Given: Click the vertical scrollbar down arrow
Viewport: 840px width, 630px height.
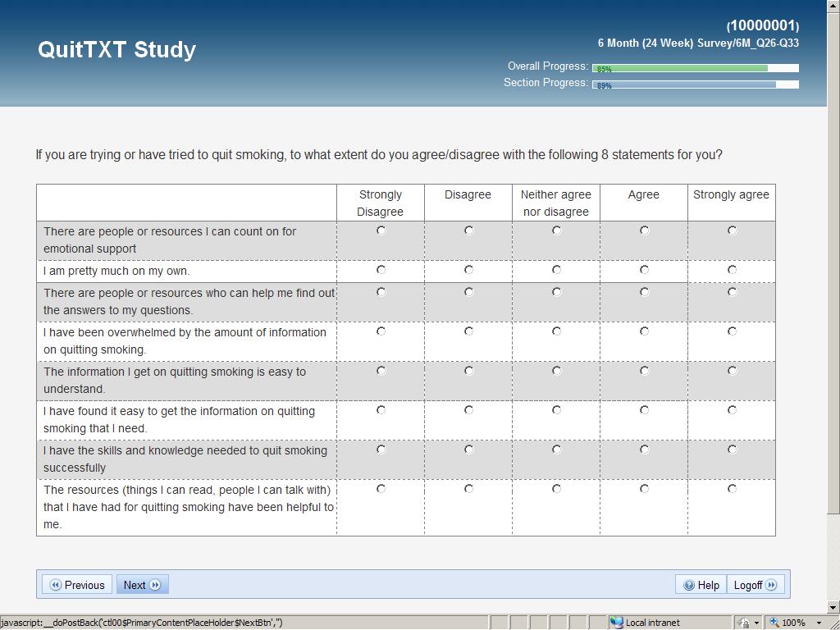Looking at the screenshot, I should [x=833, y=607].
